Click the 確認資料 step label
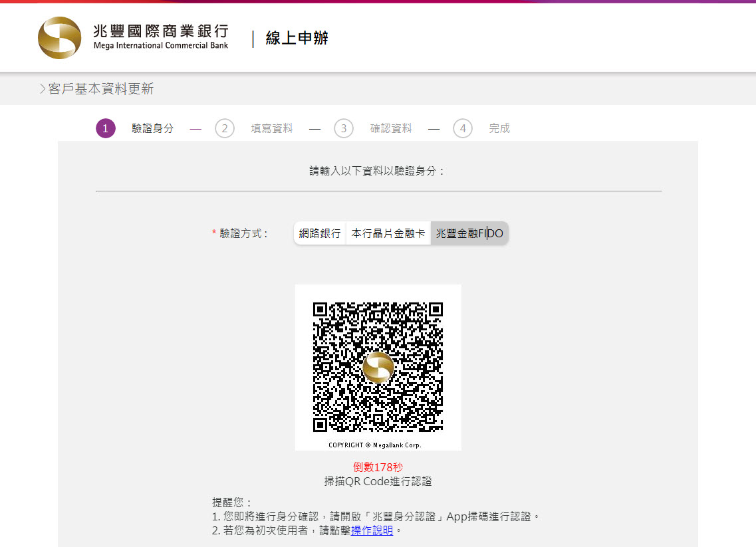The image size is (756, 547). tap(391, 128)
